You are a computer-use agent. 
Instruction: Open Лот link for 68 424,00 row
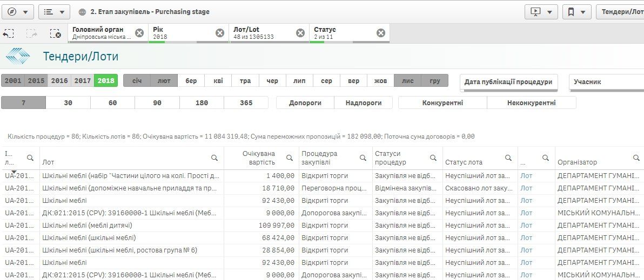click(526, 238)
